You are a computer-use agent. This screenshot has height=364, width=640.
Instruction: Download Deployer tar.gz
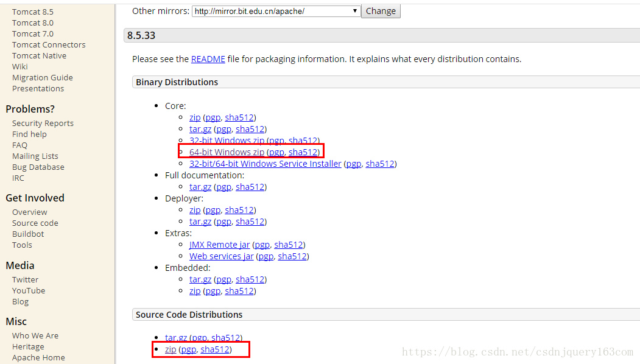click(200, 222)
